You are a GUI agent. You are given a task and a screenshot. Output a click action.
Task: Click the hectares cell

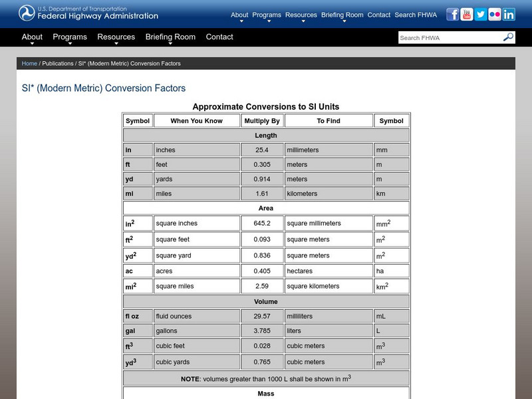click(x=329, y=271)
